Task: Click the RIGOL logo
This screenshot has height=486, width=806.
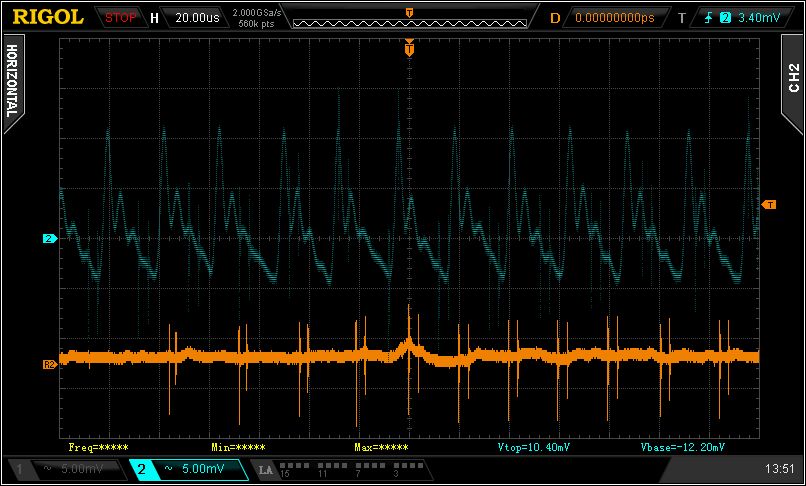Action: click(x=47, y=17)
